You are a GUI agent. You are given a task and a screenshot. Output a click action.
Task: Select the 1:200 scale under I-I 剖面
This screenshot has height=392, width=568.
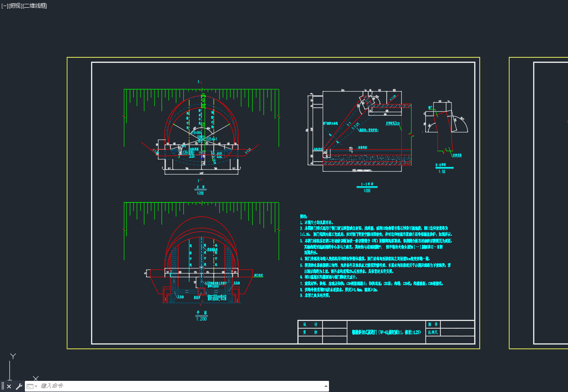pos(367,191)
